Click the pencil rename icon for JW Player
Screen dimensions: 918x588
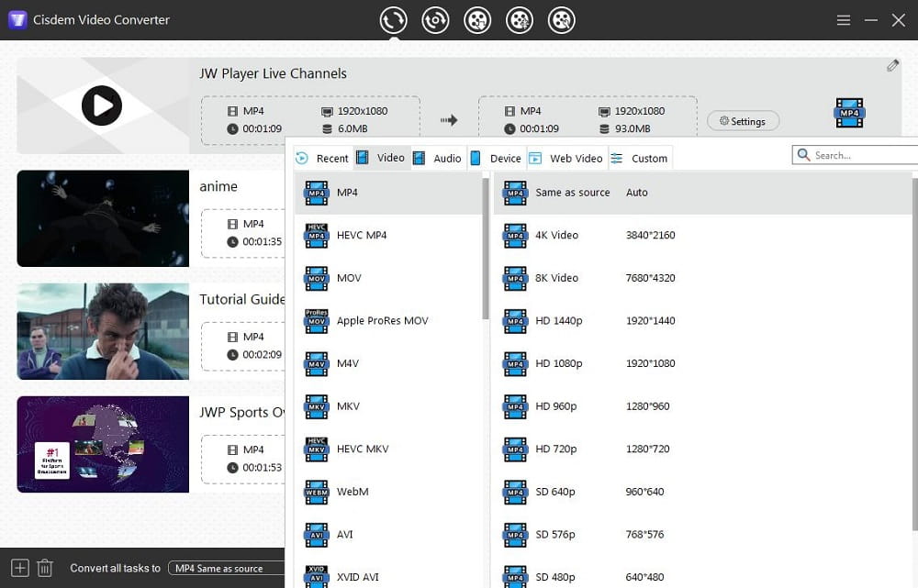pos(892,65)
